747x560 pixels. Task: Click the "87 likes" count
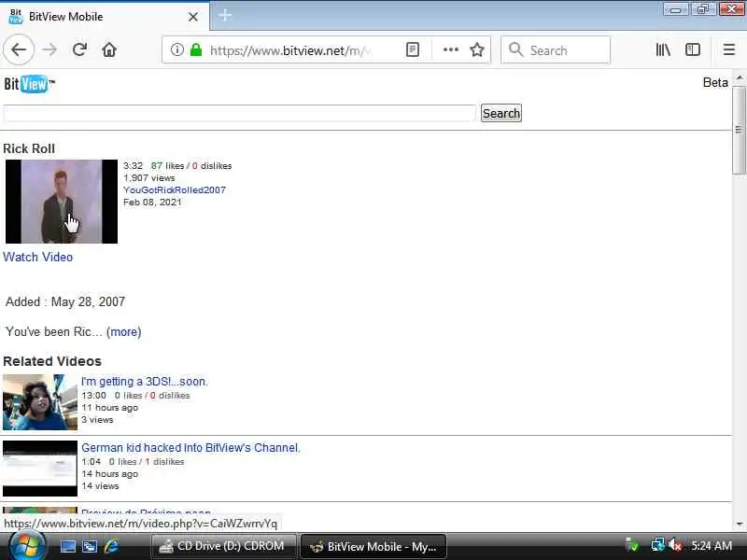click(x=167, y=166)
